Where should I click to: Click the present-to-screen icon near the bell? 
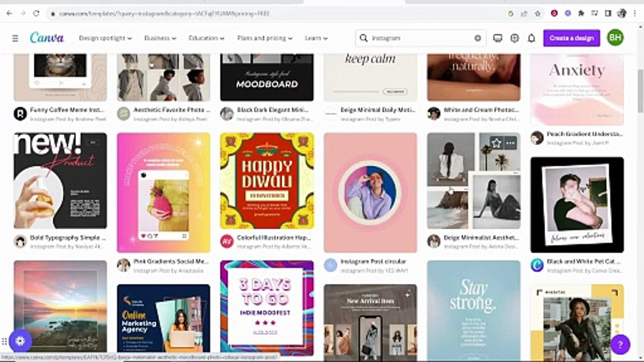[x=498, y=38]
